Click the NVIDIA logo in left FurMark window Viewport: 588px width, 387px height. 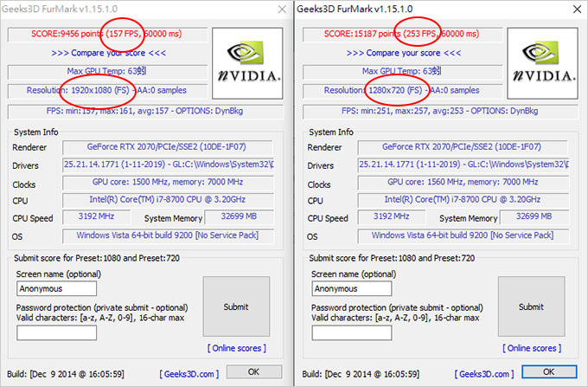pos(247,63)
